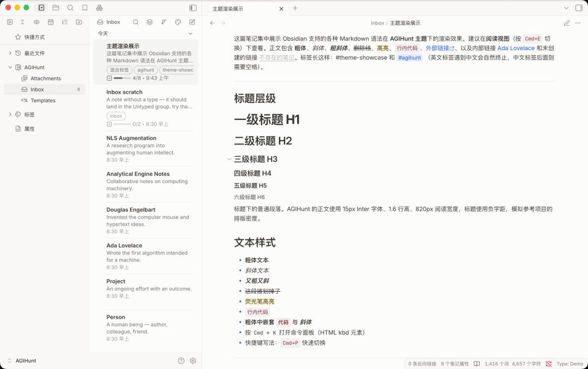This screenshot has height=369, width=588.
Task: Expand the 最近文件 section
Action: [10, 53]
